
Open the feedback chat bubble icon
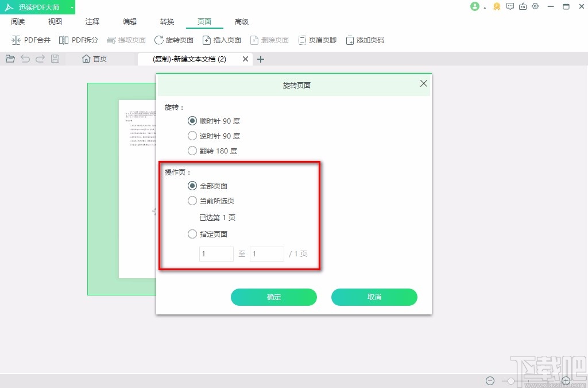point(510,7)
